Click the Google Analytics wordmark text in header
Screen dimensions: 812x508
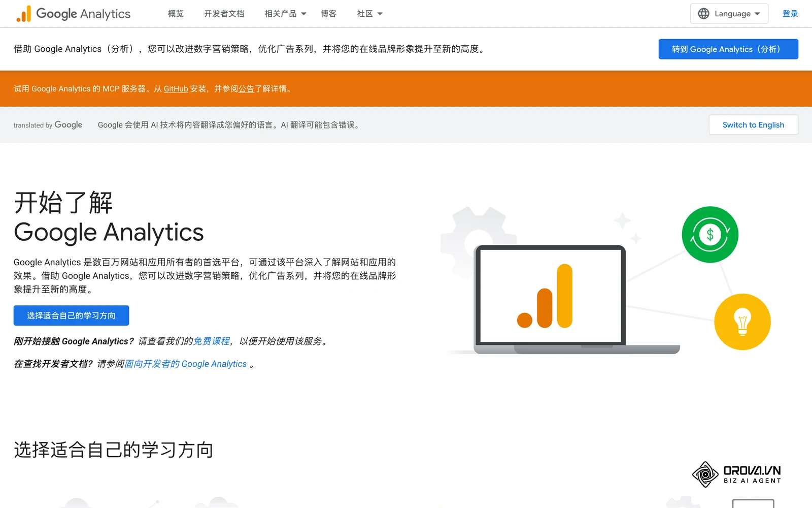point(83,14)
